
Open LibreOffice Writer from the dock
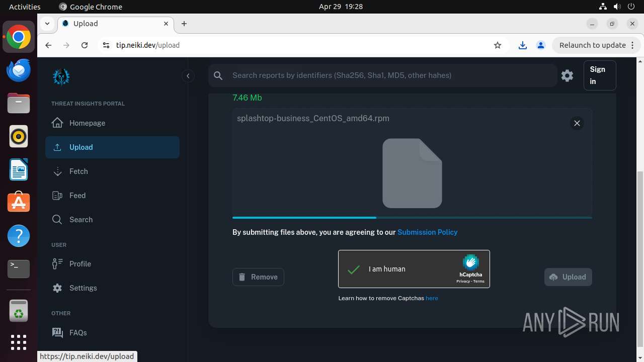tap(19, 170)
